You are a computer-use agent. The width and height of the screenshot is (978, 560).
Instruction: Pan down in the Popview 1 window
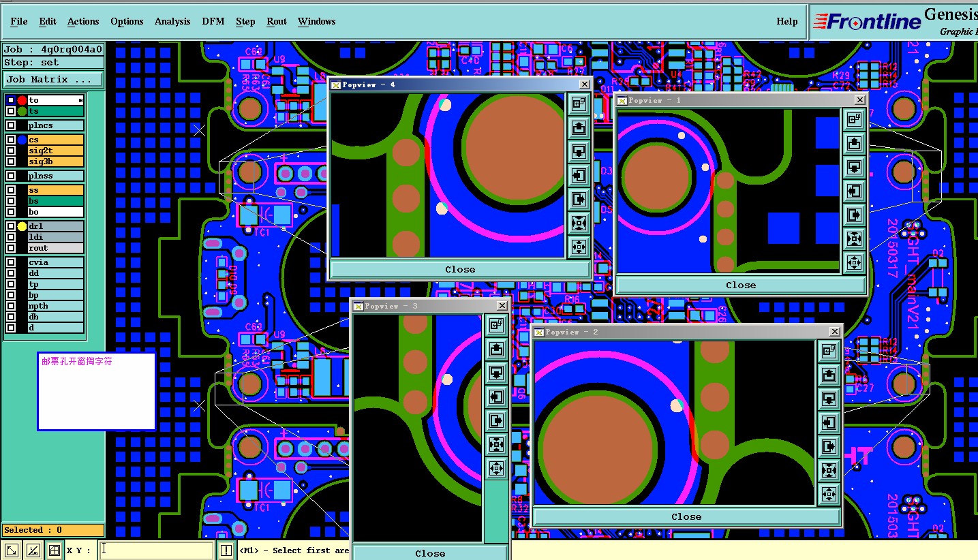[x=854, y=167]
